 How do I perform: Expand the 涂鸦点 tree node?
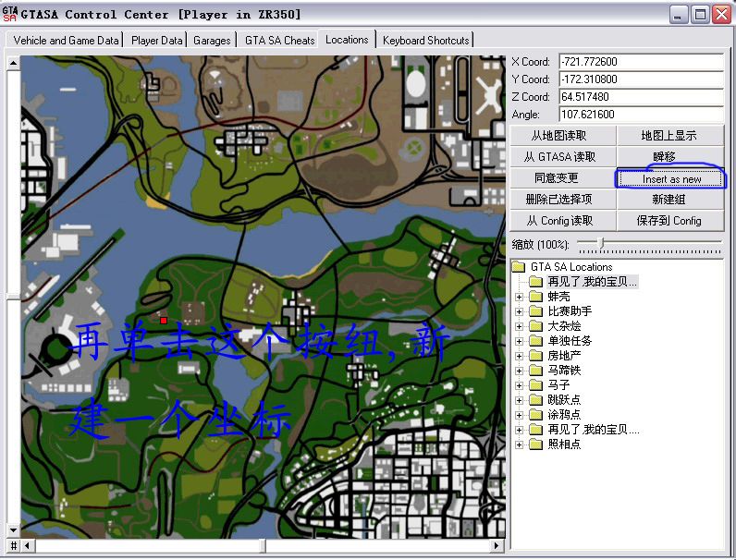click(519, 415)
